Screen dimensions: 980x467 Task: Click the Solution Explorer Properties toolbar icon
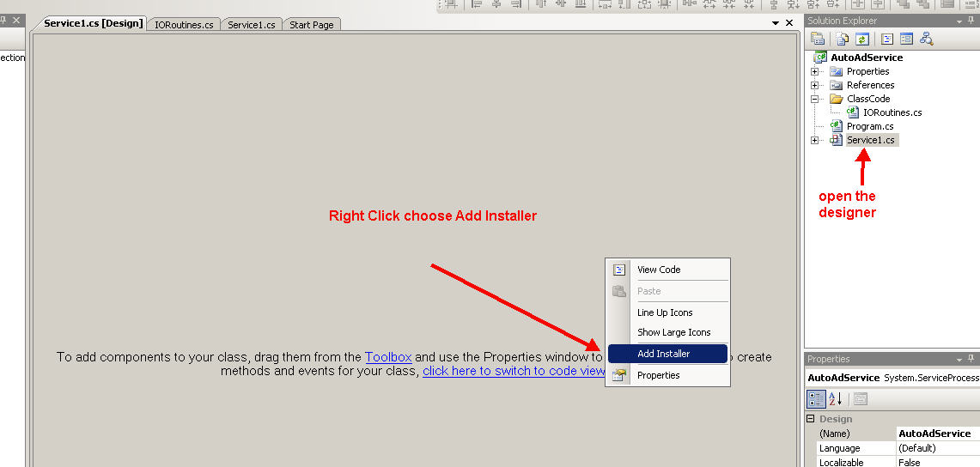pos(819,39)
